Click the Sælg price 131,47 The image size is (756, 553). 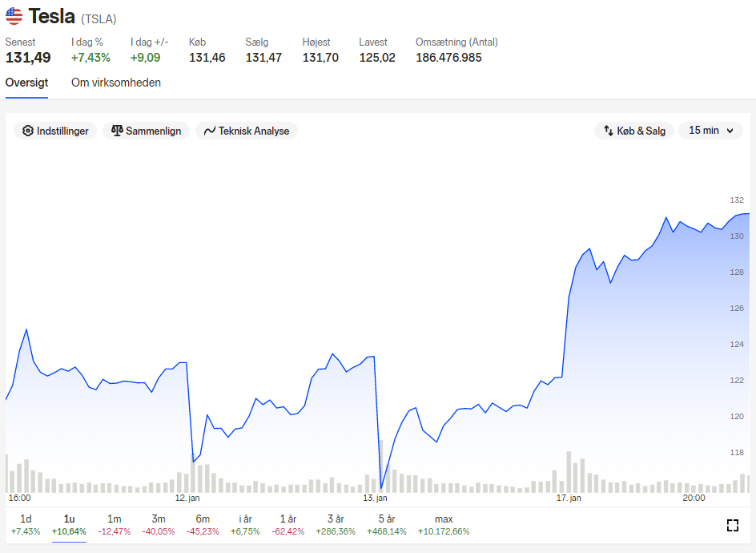pyautogui.click(x=263, y=58)
